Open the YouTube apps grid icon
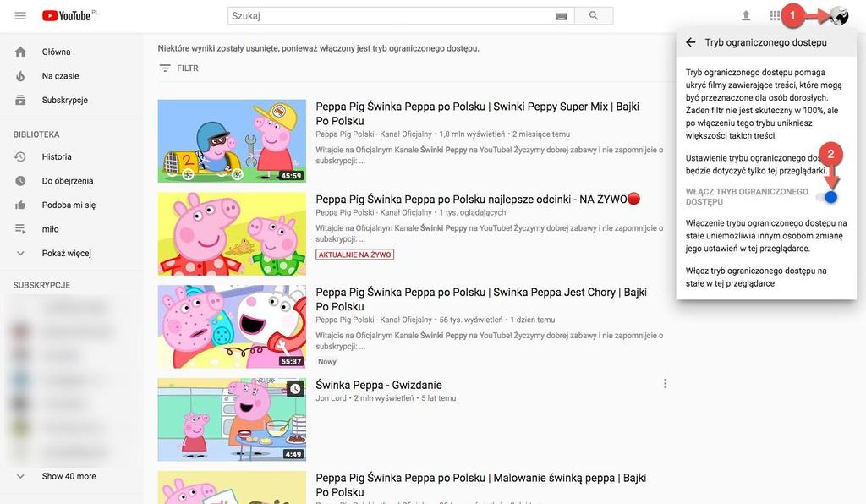 775,15
